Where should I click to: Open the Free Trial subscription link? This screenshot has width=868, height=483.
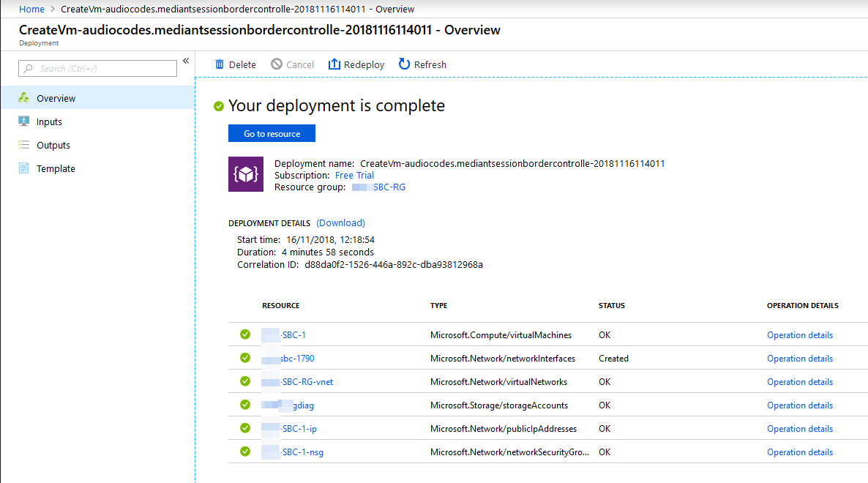(354, 176)
